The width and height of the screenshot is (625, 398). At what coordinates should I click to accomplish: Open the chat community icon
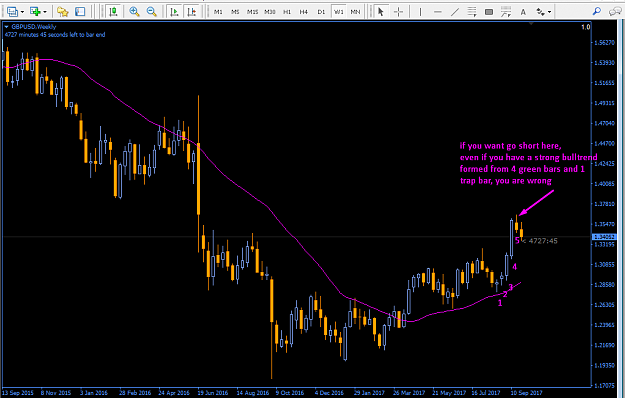pos(615,12)
